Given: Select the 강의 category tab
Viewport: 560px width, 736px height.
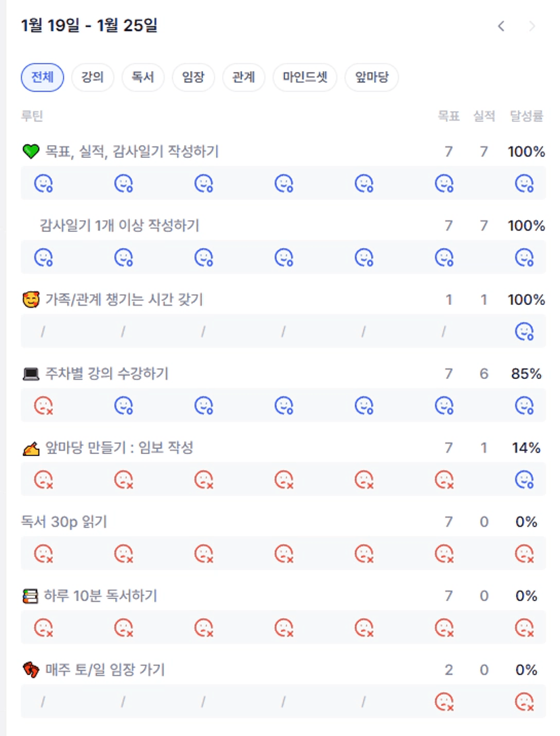Looking at the screenshot, I should pyautogui.click(x=92, y=77).
